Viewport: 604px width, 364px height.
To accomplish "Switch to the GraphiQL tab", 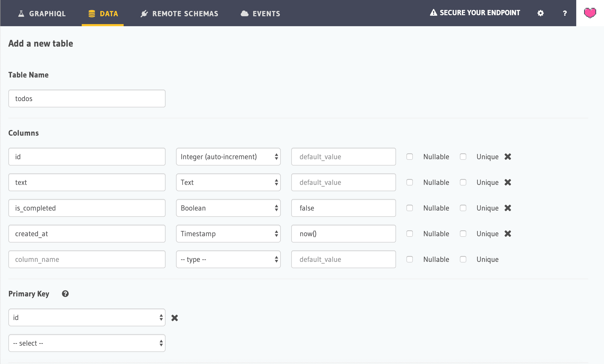I will (42, 14).
